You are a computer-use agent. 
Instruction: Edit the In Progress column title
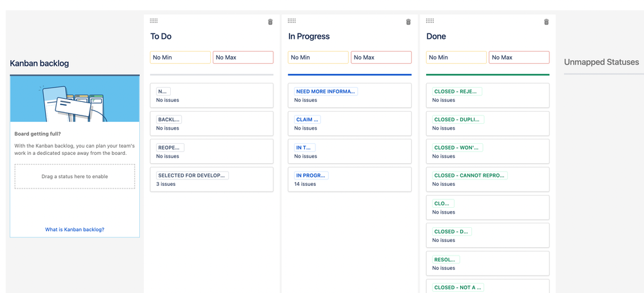(x=309, y=36)
